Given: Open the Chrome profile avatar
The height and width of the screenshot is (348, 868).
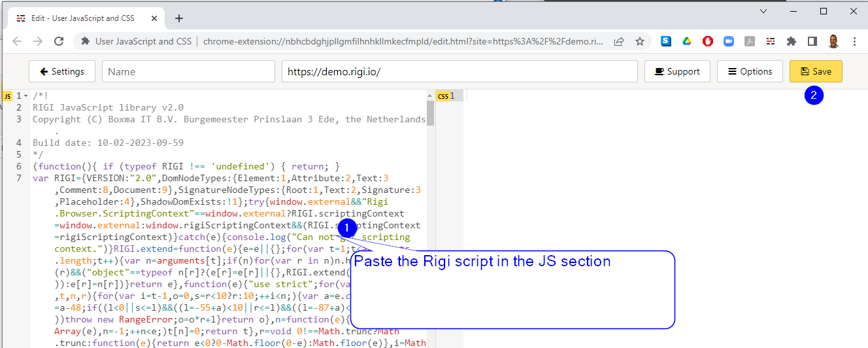Looking at the screenshot, I should tap(833, 41).
